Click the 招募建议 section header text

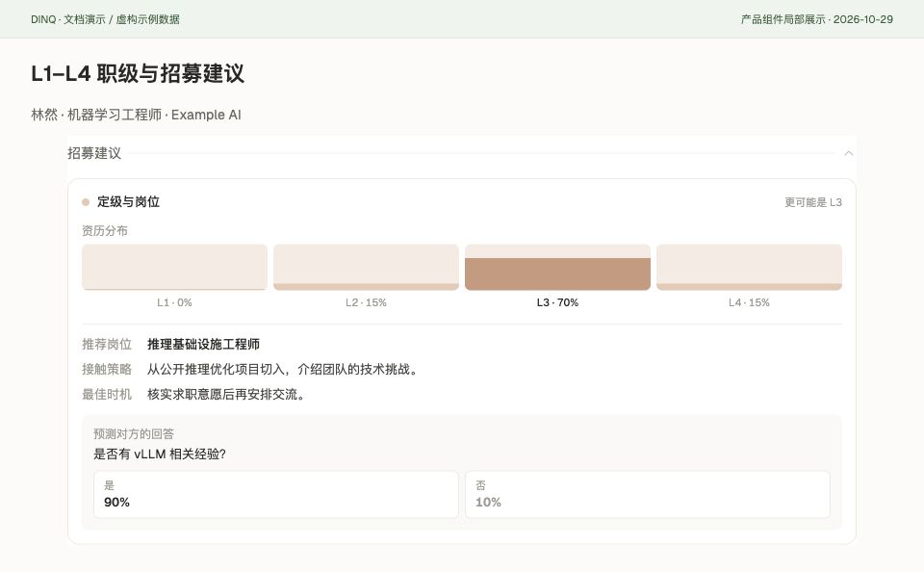click(94, 153)
